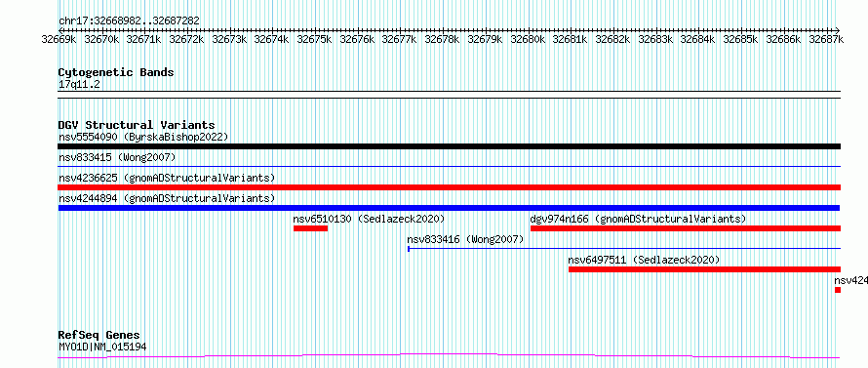The height and width of the screenshot is (368, 868).
Task: Click the 17q11.2 band label
Action: (80, 85)
